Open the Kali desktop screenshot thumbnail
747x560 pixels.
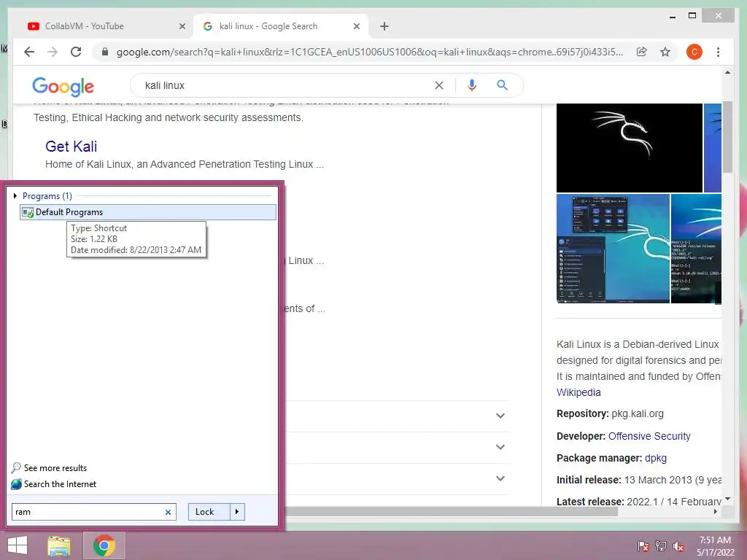click(613, 248)
